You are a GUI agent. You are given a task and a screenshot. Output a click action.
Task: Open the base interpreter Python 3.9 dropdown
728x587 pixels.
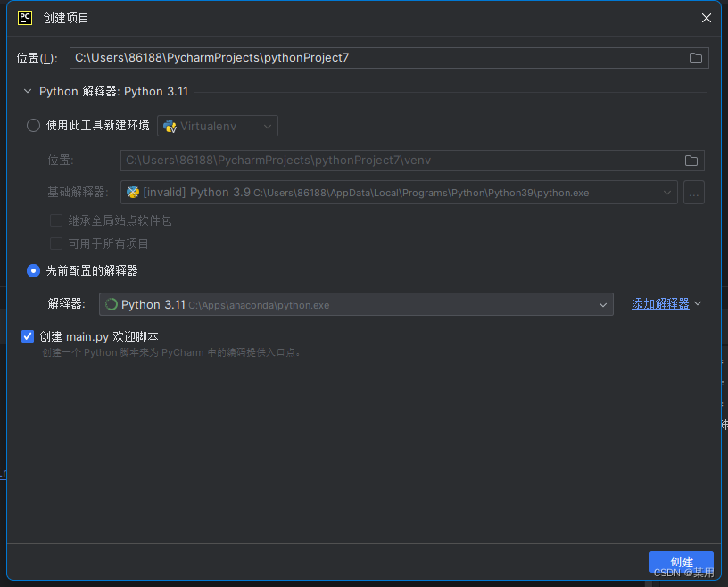(399, 193)
